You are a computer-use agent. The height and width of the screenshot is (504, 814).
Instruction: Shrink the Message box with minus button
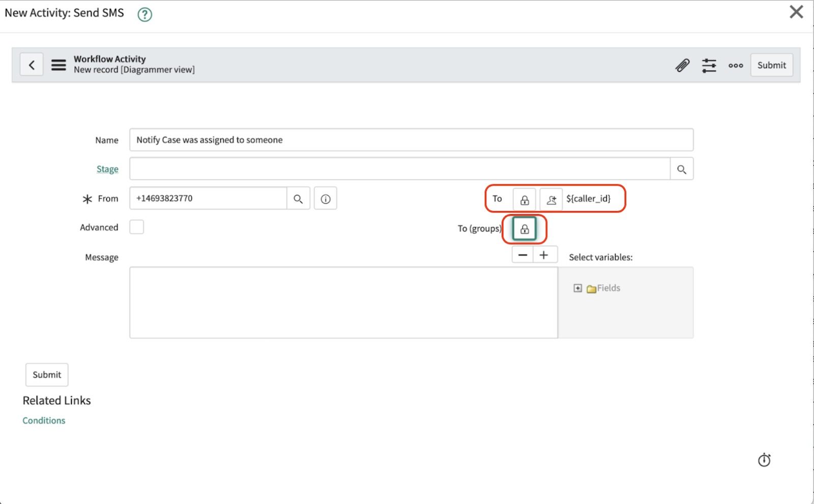(522, 254)
